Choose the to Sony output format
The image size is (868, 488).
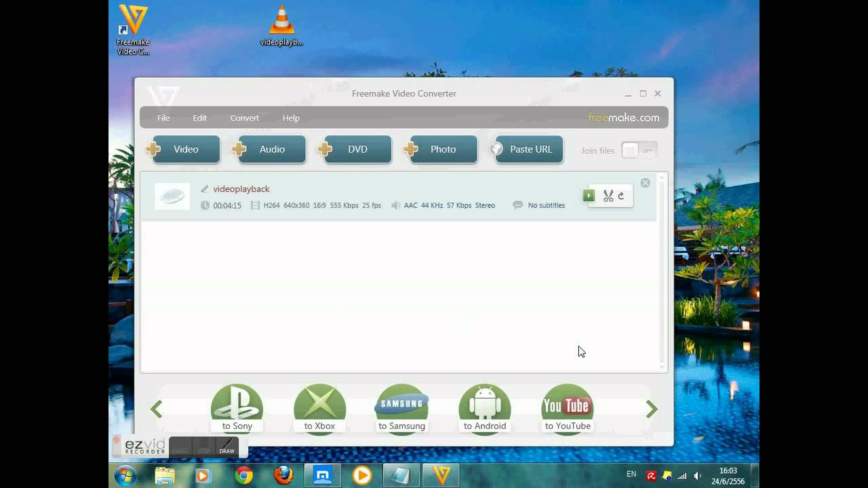(x=237, y=409)
